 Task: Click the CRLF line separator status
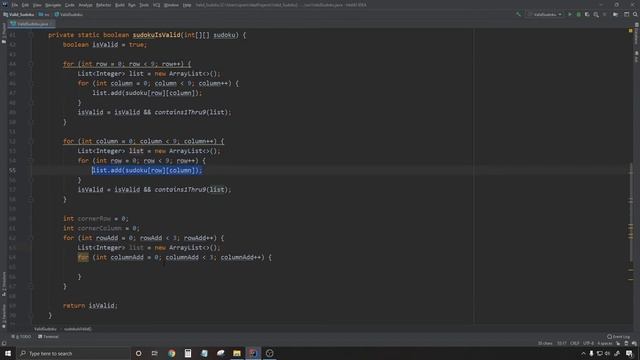pyautogui.click(x=575, y=343)
